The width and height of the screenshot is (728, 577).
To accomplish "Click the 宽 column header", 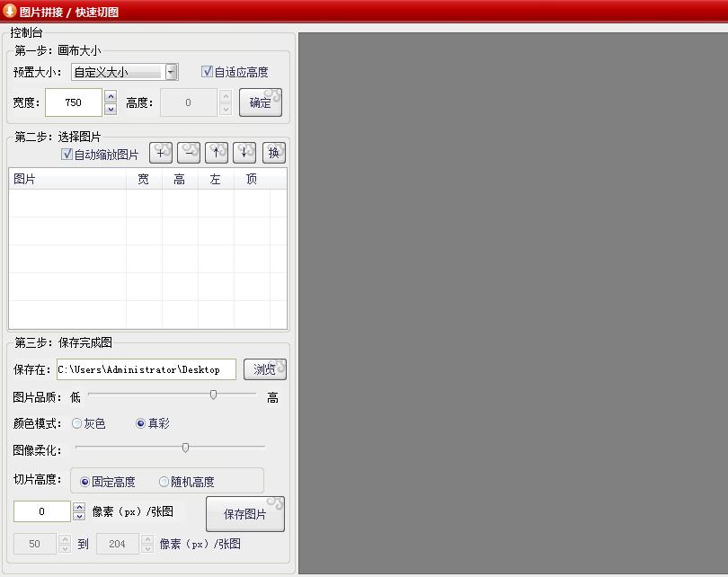I will coord(144,179).
